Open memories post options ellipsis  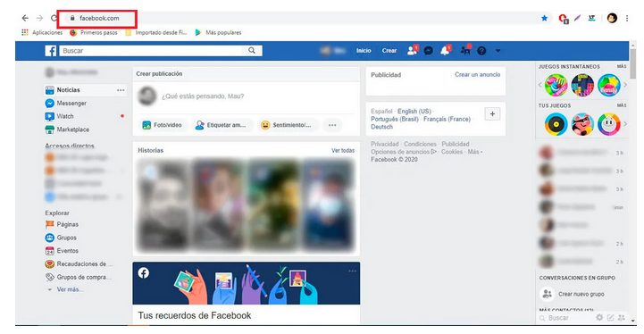point(352,271)
